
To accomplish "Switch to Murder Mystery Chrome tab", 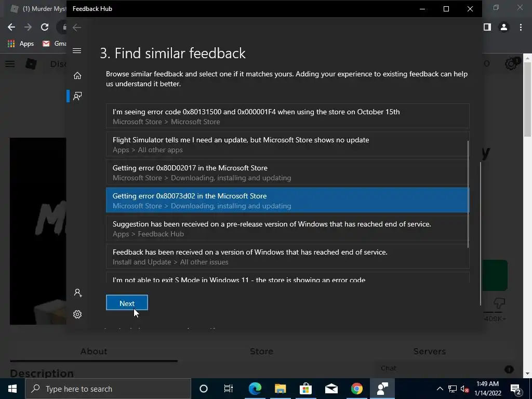I will (38, 9).
